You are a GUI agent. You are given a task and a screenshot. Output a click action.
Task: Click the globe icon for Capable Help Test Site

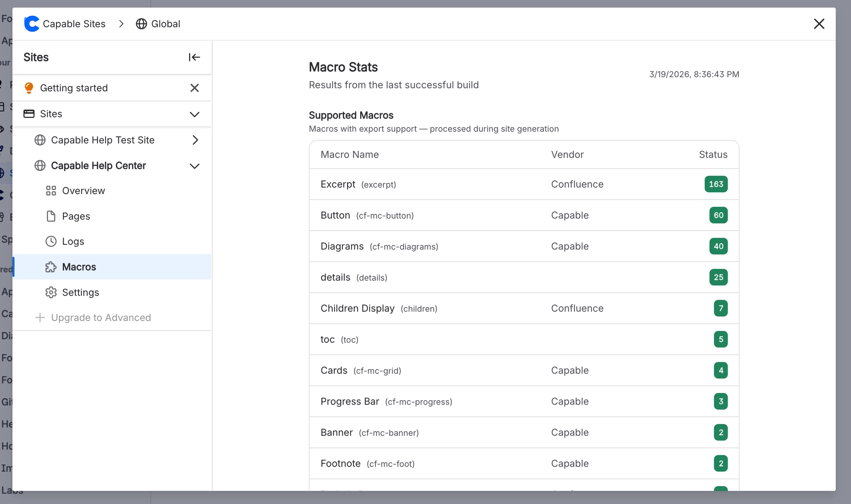click(40, 140)
